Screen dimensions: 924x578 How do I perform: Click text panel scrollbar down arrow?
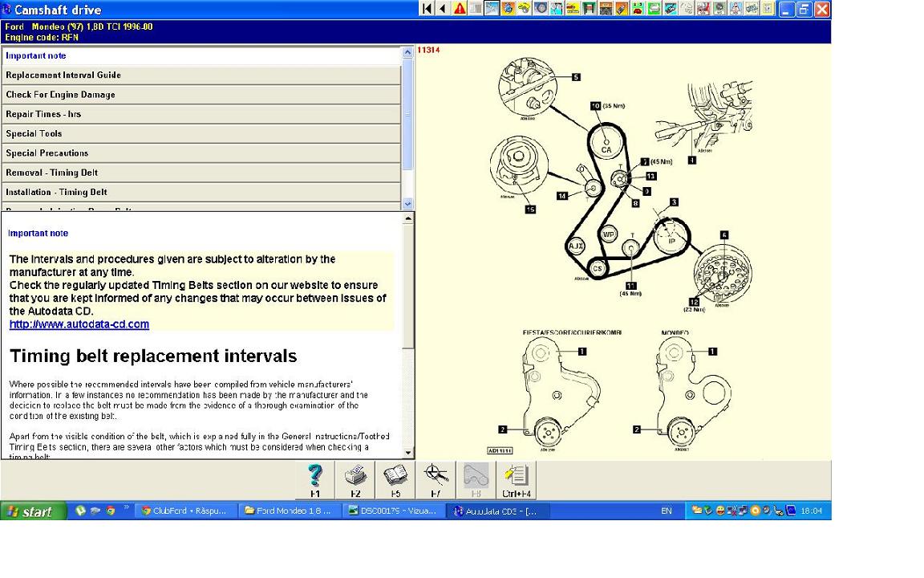coord(407,453)
